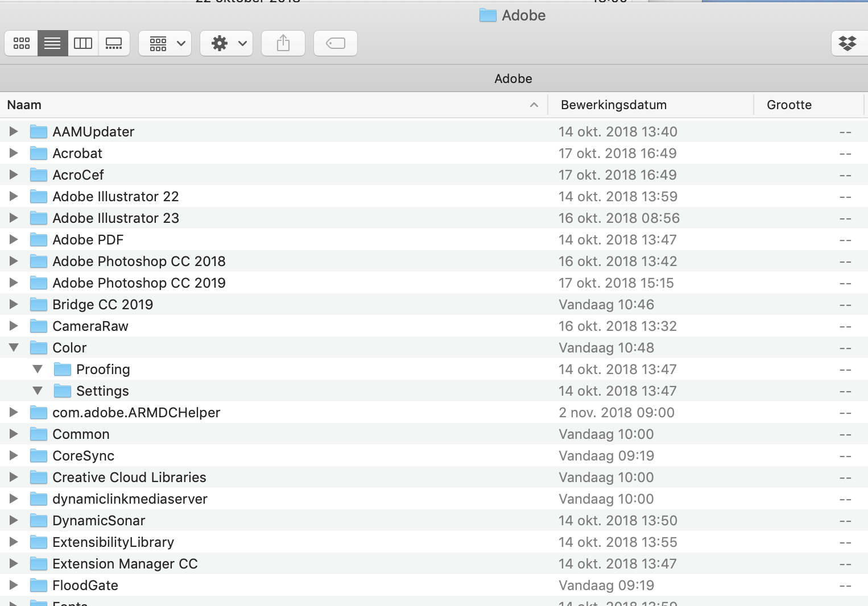Collapse the Settings subfolder
Viewport: 868px width, 606px height.
pos(38,391)
